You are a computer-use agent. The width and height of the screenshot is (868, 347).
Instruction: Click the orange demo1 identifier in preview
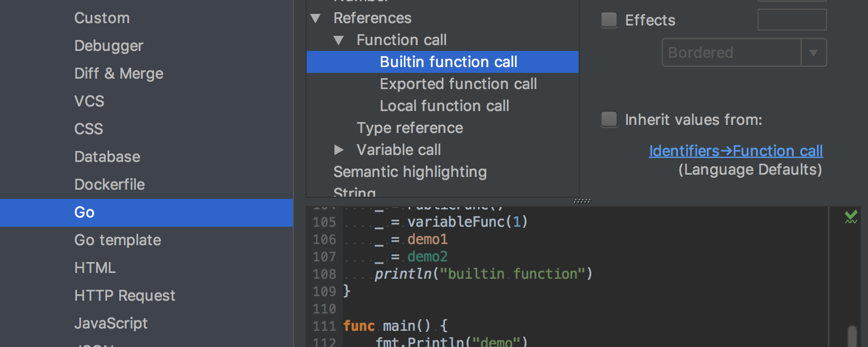click(x=428, y=239)
